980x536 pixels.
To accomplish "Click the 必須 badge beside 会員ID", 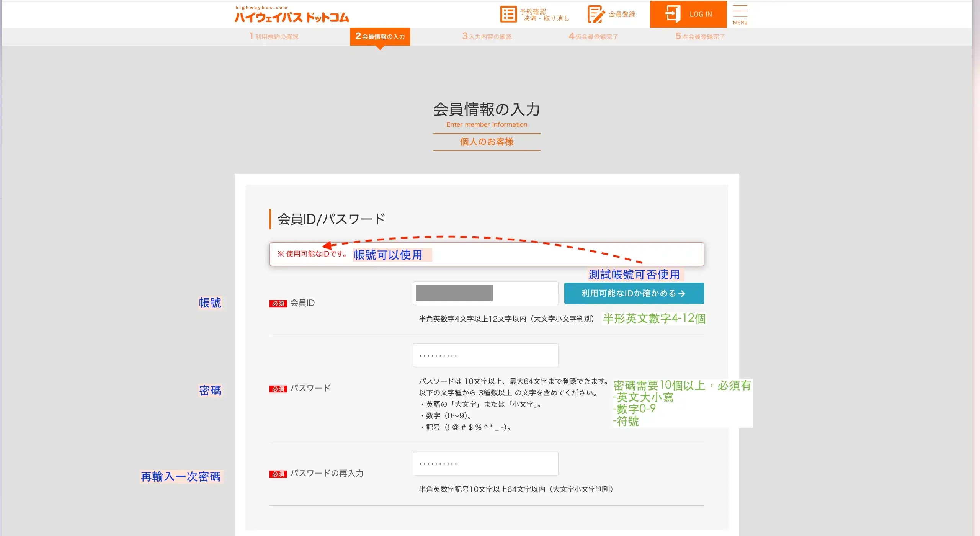I will point(278,303).
